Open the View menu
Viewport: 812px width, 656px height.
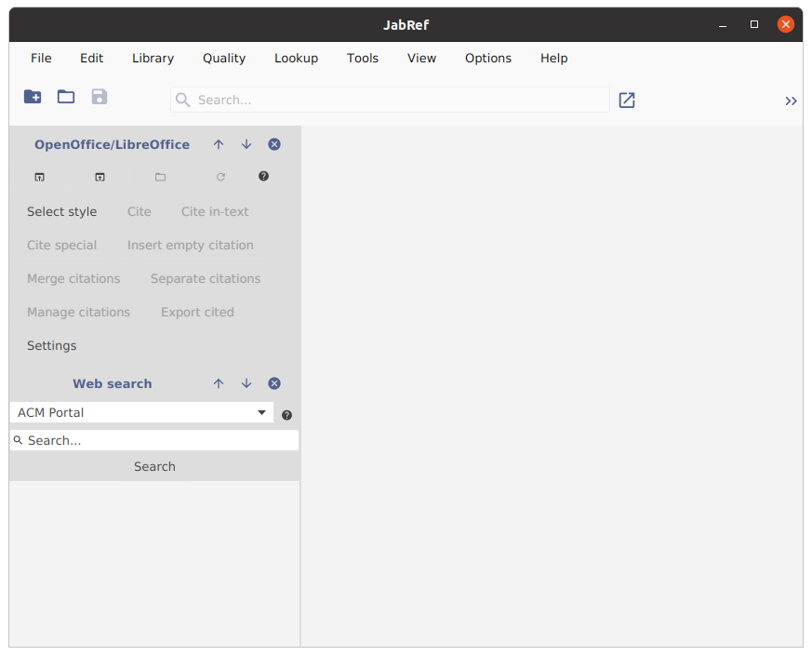(x=421, y=58)
